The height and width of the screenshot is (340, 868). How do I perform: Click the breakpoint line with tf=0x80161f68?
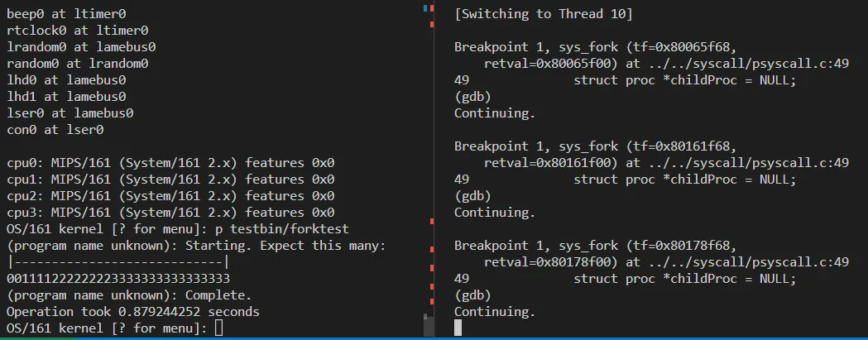[x=594, y=146]
